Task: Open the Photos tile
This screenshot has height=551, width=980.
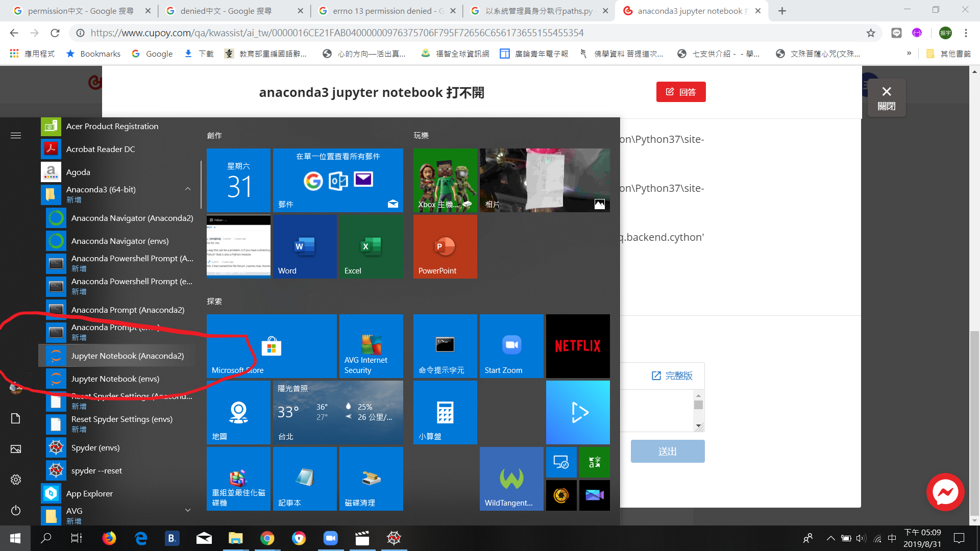Action: (x=545, y=180)
